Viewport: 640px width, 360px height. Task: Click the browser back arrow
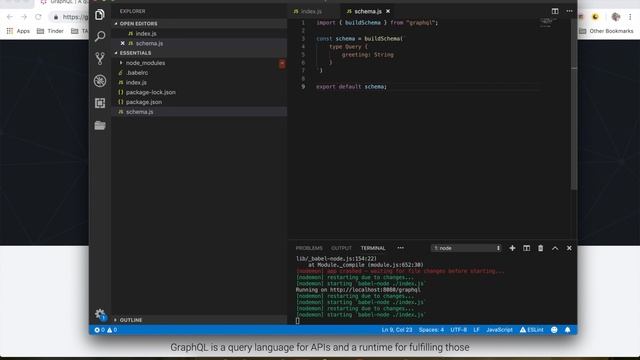point(10,17)
